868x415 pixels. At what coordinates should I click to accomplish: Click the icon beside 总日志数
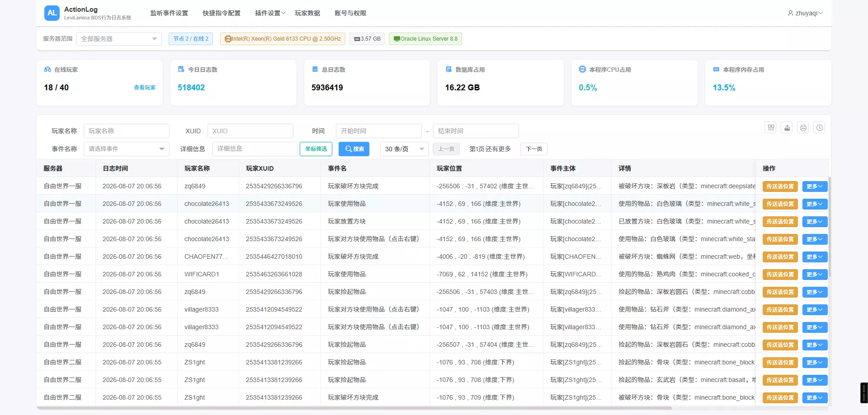click(315, 70)
